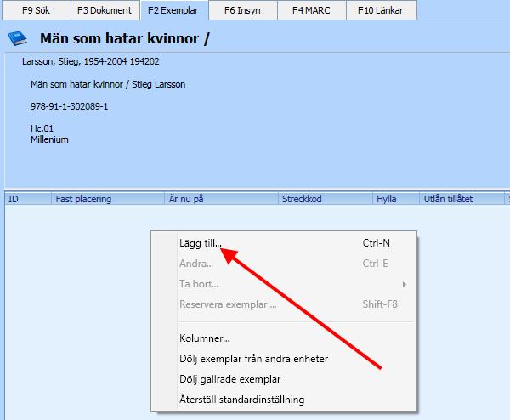Click the greyed Ändra... menu entry
This screenshot has height=420, width=510.
pyautogui.click(x=284, y=264)
